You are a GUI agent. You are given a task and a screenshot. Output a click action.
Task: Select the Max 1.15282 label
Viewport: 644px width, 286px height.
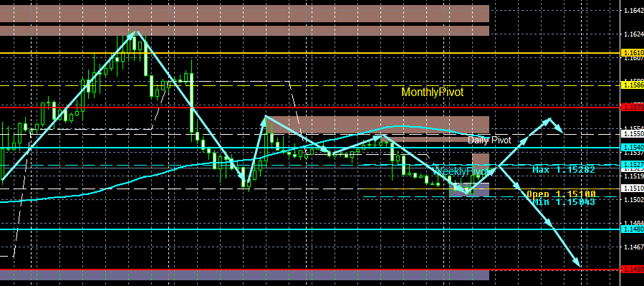pos(564,169)
